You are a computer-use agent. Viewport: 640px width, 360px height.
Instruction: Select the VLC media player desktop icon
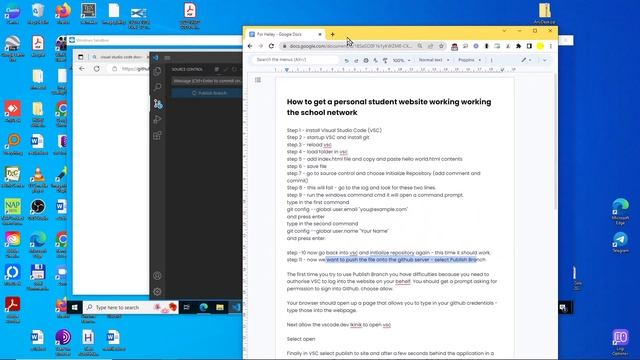click(38, 180)
